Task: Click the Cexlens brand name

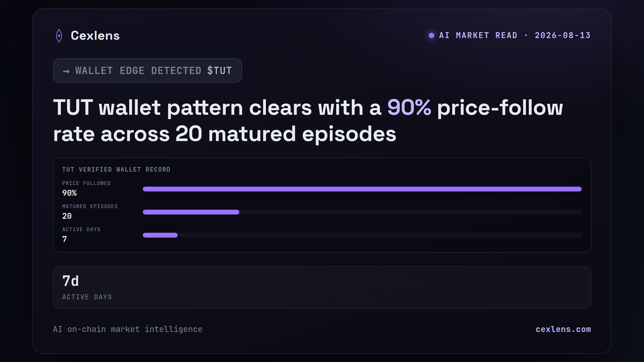Action: click(95, 36)
